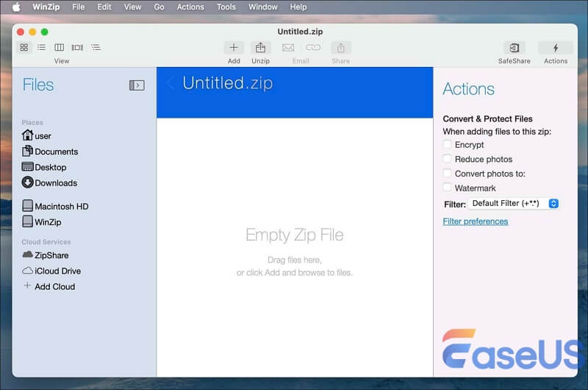
Task: Open the Desktop place
Action: tap(44, 167)
